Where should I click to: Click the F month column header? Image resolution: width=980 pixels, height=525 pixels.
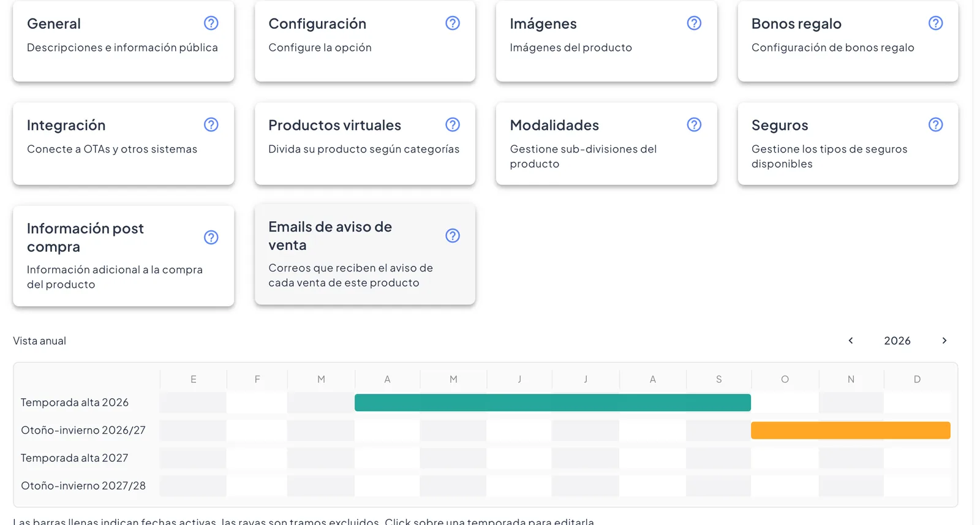point(257,379)
